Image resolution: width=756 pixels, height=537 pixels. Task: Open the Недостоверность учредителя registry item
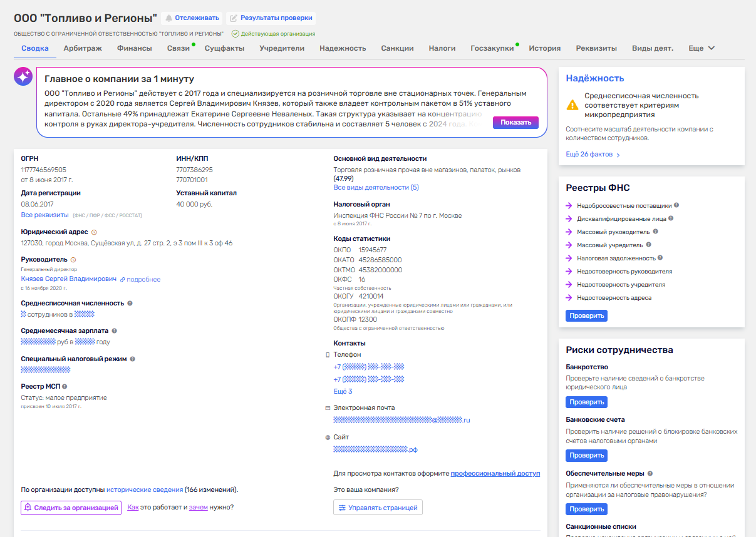point(621,285)
